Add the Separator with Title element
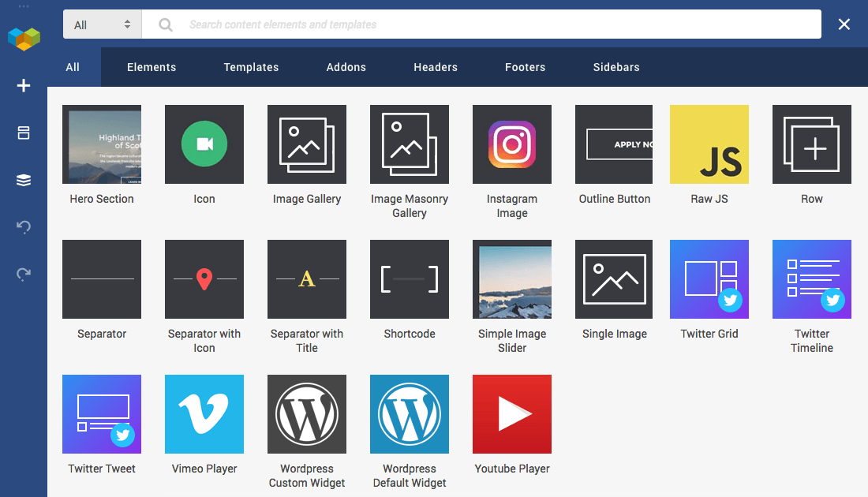 (307, 279)
